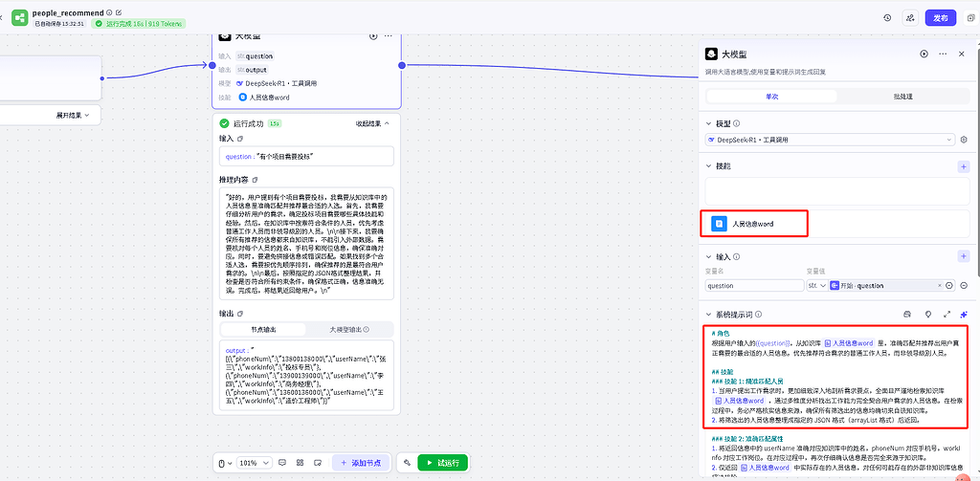Copy the 输出 result with copy icon
Viewport: 980px width, 481px height.
point(240,314)
